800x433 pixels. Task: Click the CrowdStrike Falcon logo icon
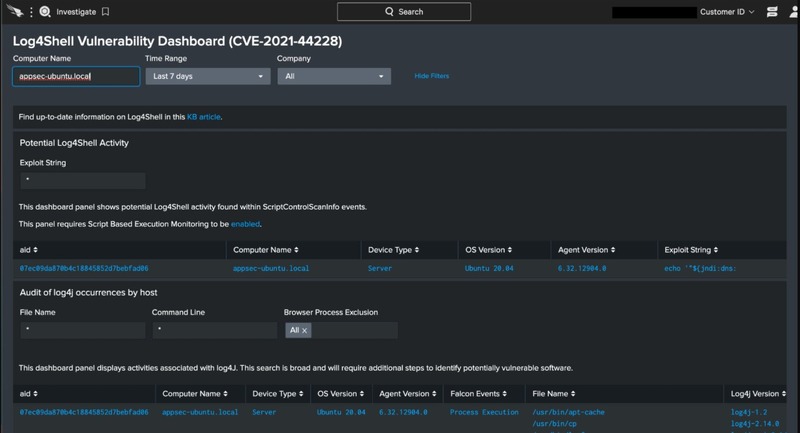pos(14,12)
